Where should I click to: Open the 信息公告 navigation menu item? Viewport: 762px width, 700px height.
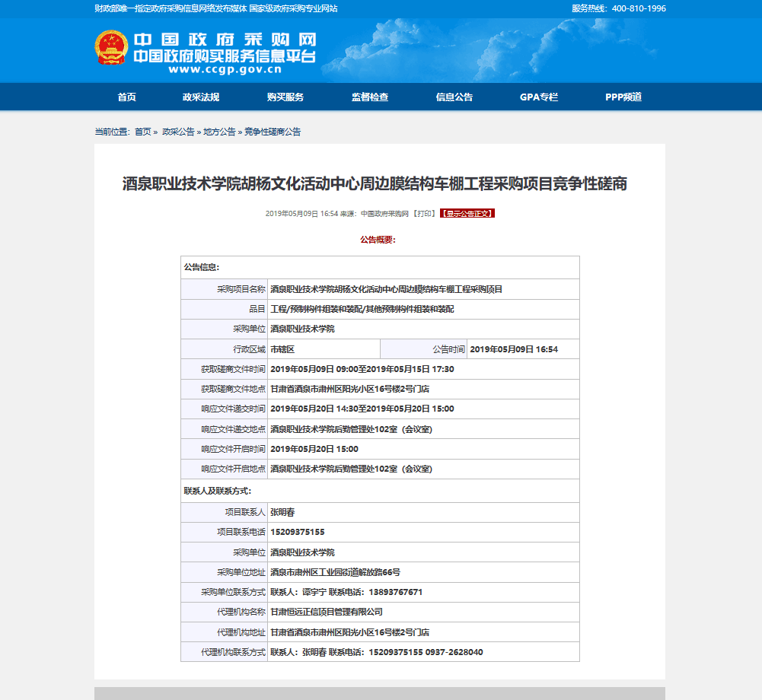(454, 97)
